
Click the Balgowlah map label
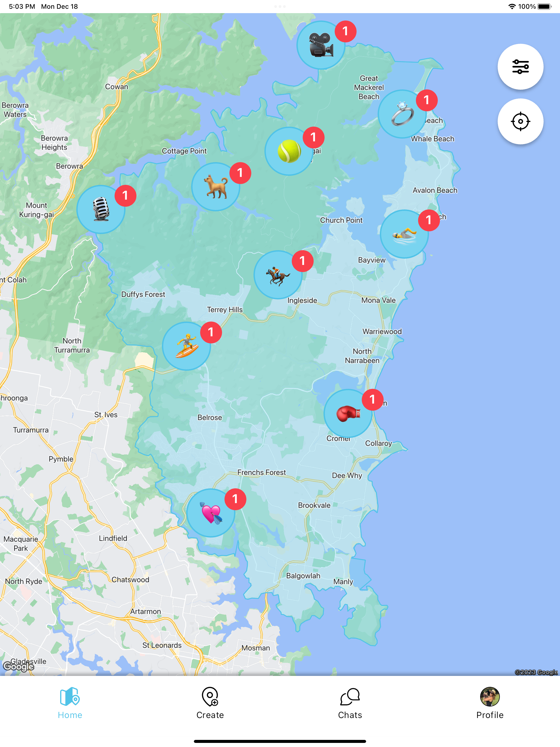click(303, 576)
